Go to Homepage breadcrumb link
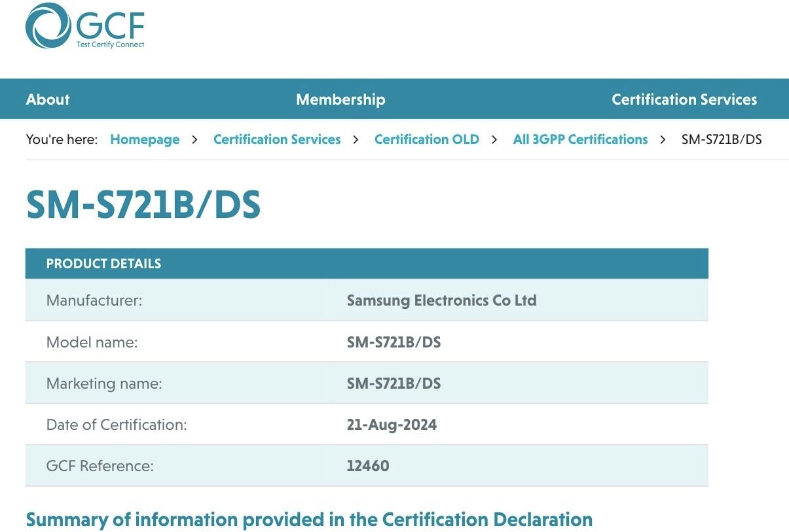The image size is (789, 532). [145, 139]
